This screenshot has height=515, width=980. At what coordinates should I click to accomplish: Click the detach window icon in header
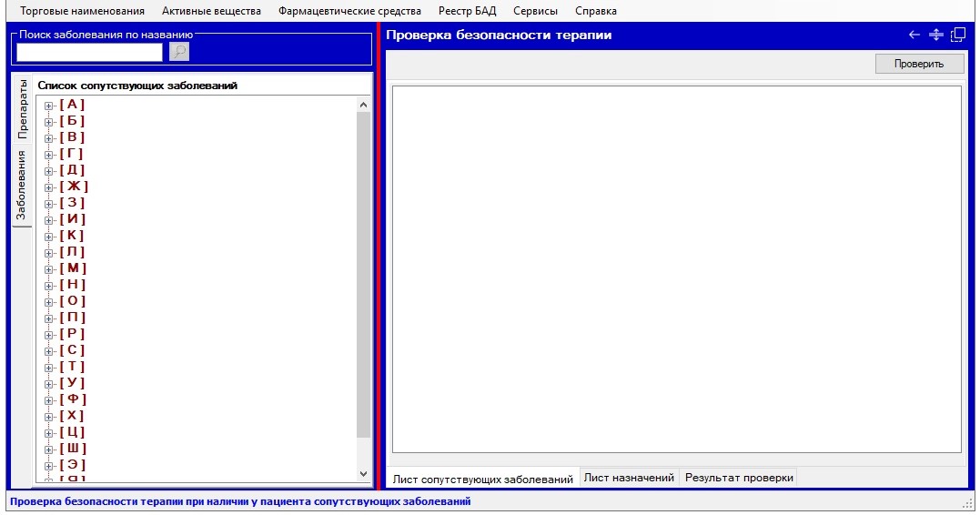(x=957, y=35)
